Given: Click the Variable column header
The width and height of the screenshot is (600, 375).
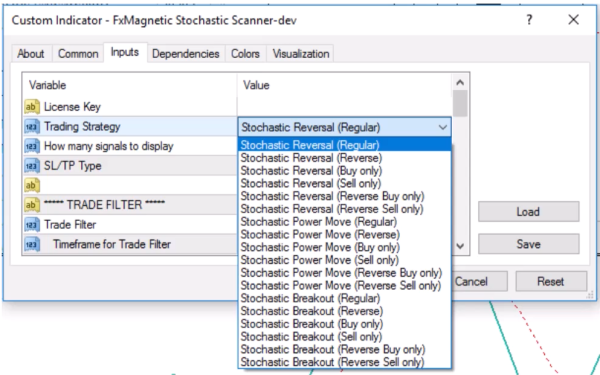Looking at the screenshot, I should [x=129, y=85].
